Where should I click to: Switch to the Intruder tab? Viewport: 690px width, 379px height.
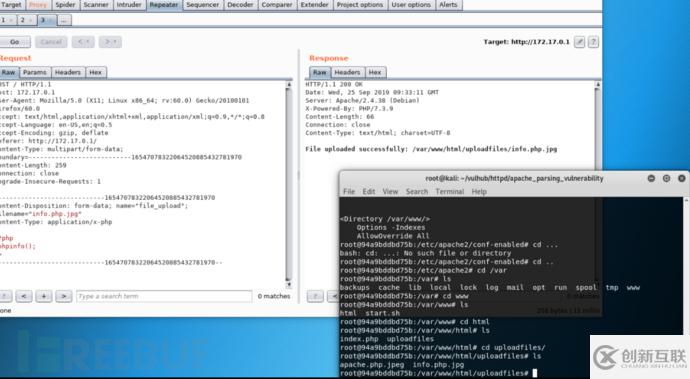tap(129, 5)
